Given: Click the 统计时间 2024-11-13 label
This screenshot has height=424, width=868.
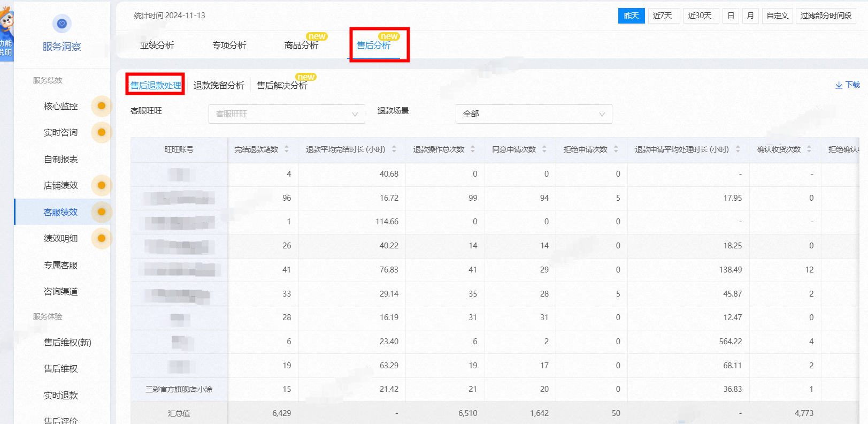Looking at the screenshot, I should coord(170,16).
